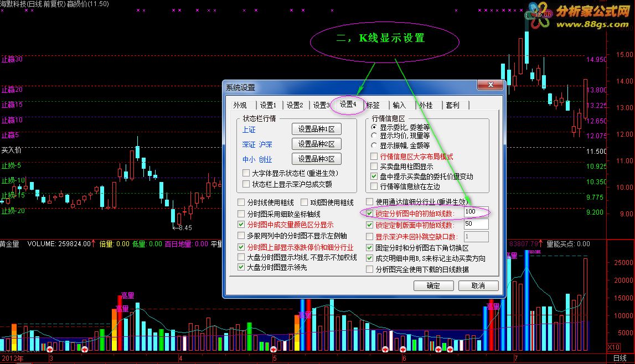Enable 分时图采用细致坐标轴线 checkbox
The width and height of the screenshot is (635, 364).
pos(241,214)
